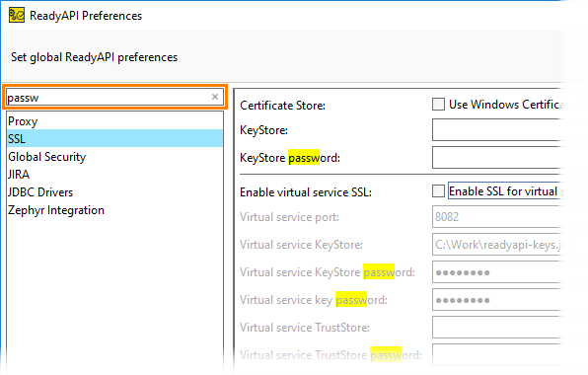Click the 'KeyStore password:' label
Image resolution: width=588 pixels, height=375 pixels.
tap(290, 158)
